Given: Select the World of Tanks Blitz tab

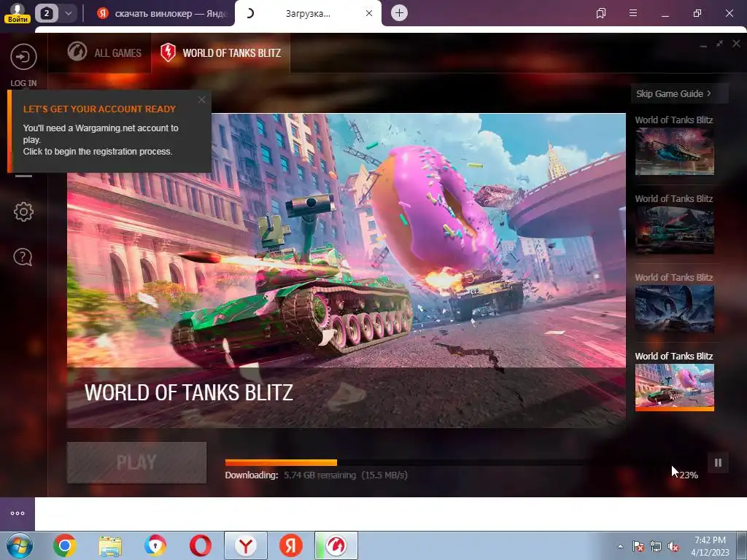Looking at the screenshot, I should tap(220, 52).
